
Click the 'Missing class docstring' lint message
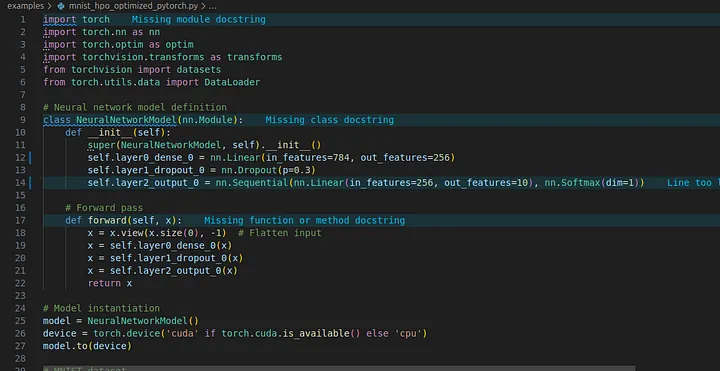[329, 120]
